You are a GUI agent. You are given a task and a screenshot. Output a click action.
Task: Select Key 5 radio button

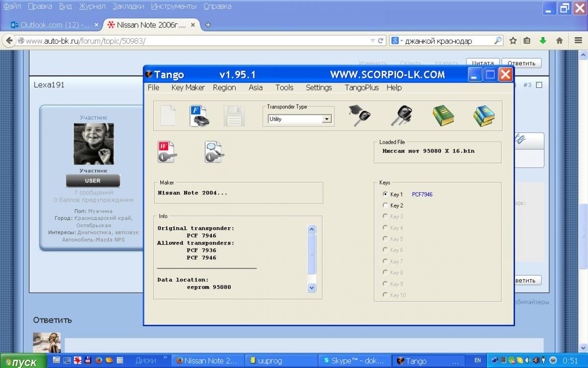pos(385,239)
